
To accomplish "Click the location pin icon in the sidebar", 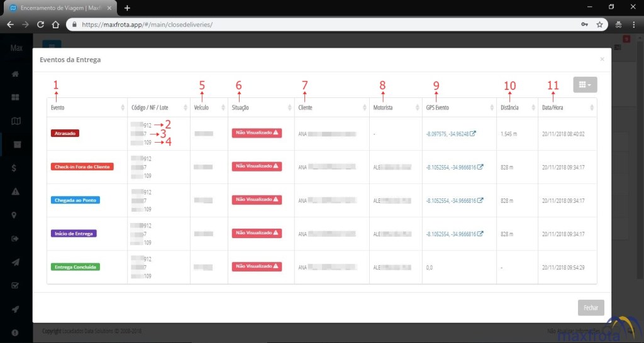I will point(16,214).
